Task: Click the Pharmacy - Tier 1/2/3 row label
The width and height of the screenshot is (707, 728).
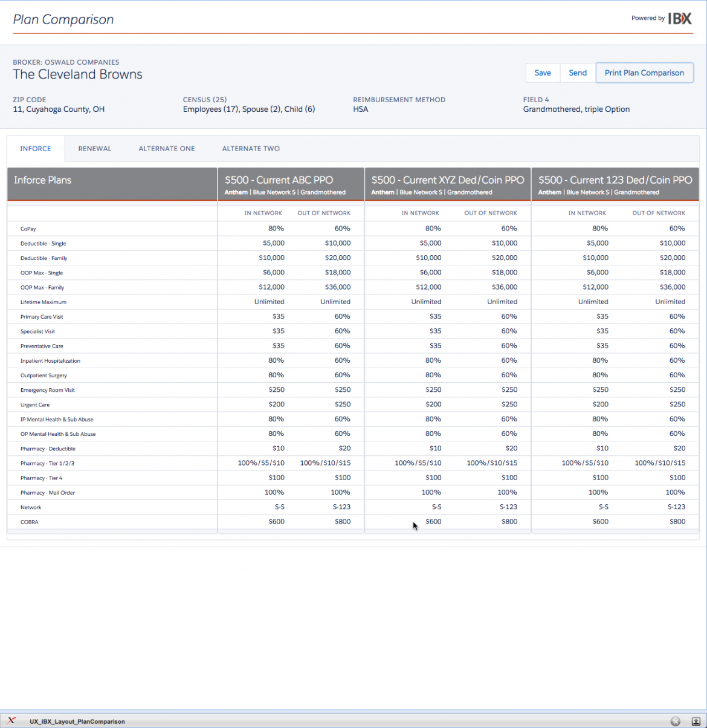Action: [x=47, y=464]
